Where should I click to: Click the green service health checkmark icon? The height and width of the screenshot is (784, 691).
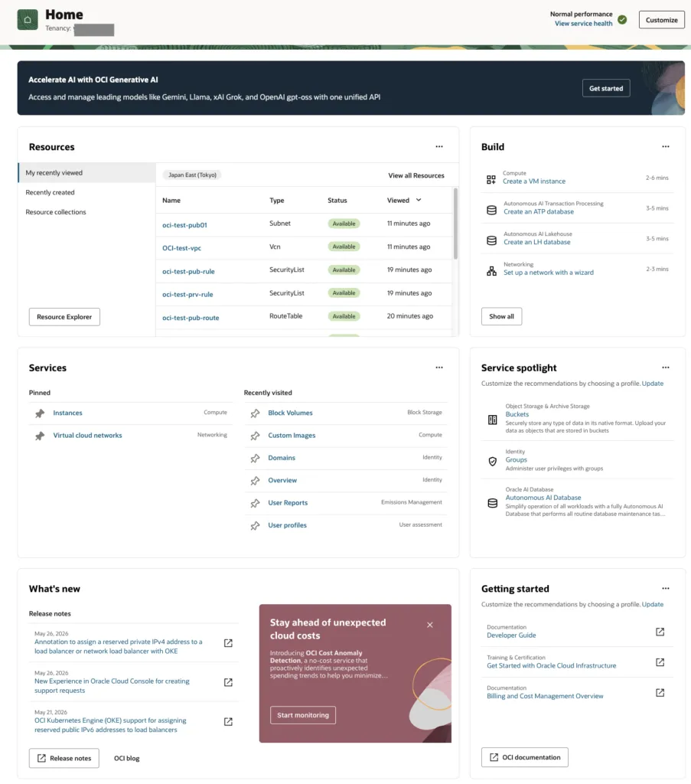coord(622,19)
